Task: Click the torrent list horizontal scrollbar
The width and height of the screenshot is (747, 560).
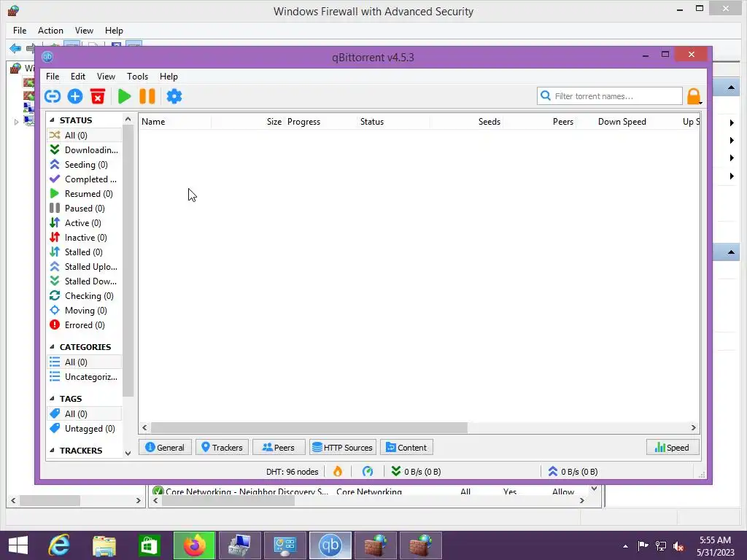Action: tap(309, 427)
